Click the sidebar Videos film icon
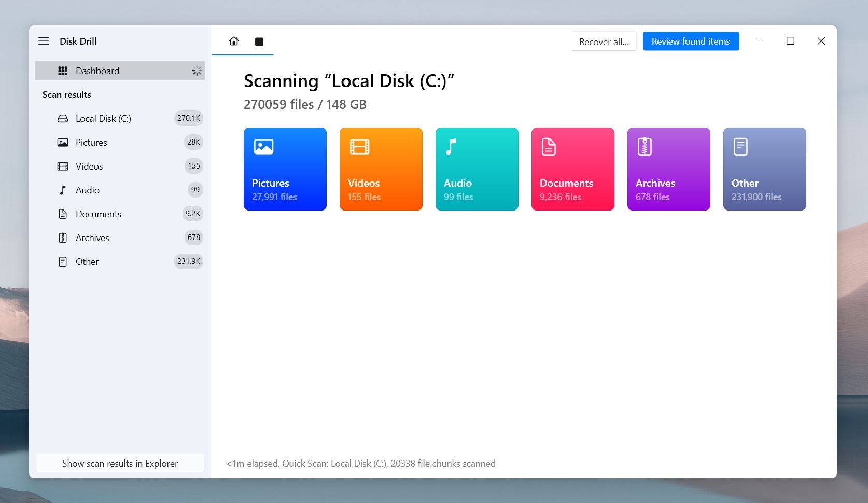Screen dimensions: 868x503 click(x=63, y=166)
